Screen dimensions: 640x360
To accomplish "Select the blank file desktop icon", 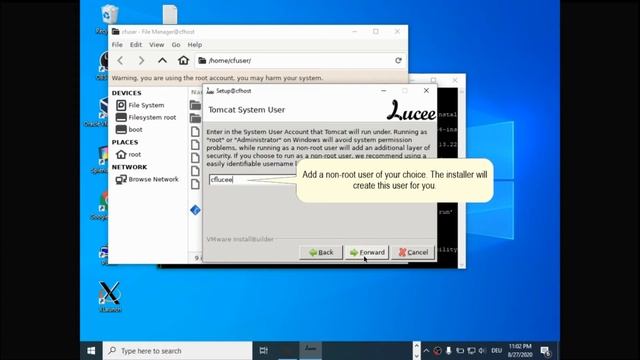I will [x=170, y=14].
